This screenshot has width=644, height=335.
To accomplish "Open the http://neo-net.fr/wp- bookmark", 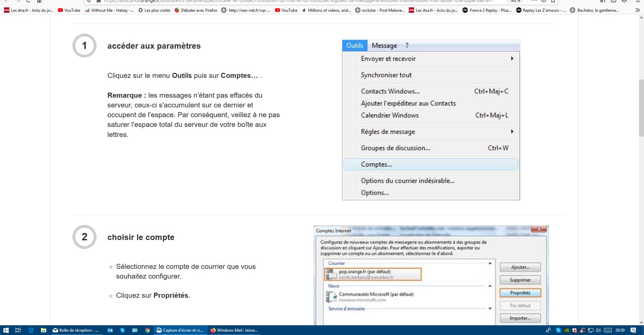I will (246, 10).
